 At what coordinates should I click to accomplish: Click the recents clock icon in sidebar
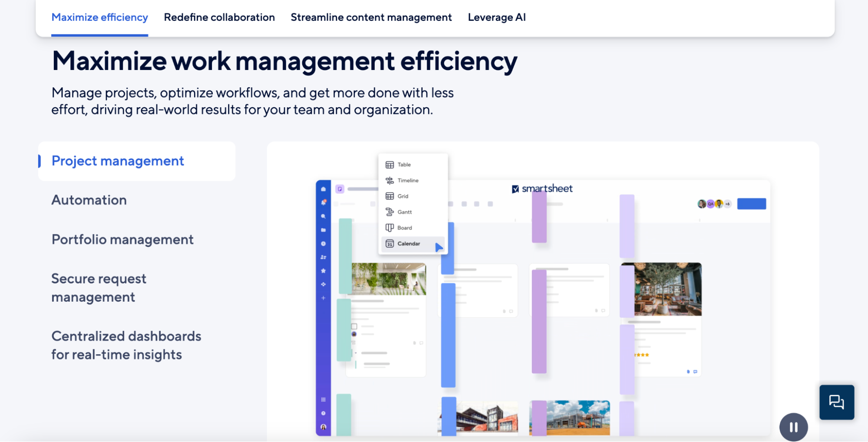323,243
